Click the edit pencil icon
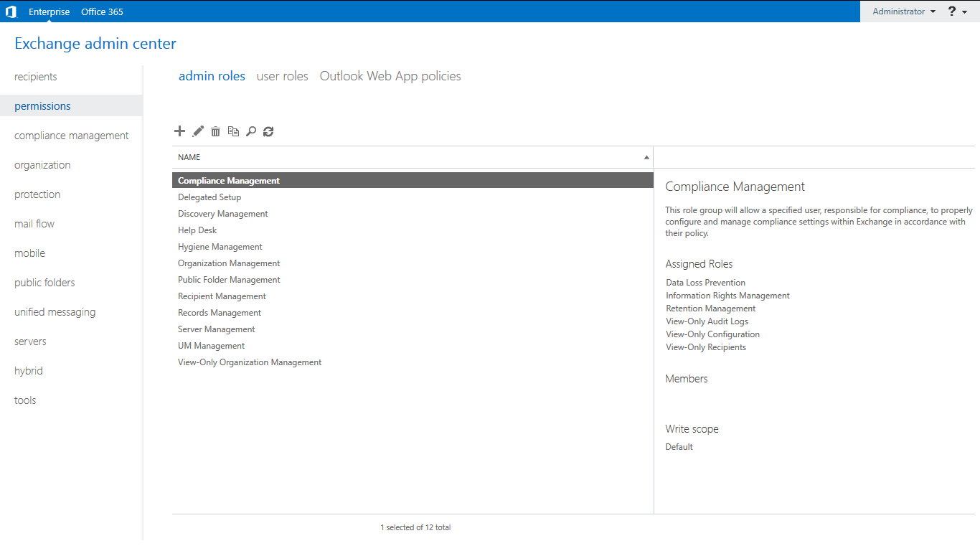 [x=198, y=131]
